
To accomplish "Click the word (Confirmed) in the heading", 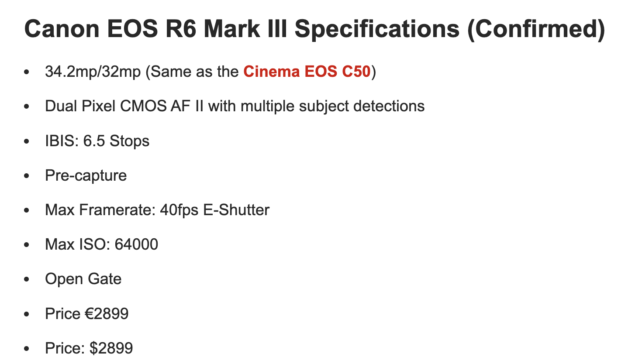I will [536, 30].
